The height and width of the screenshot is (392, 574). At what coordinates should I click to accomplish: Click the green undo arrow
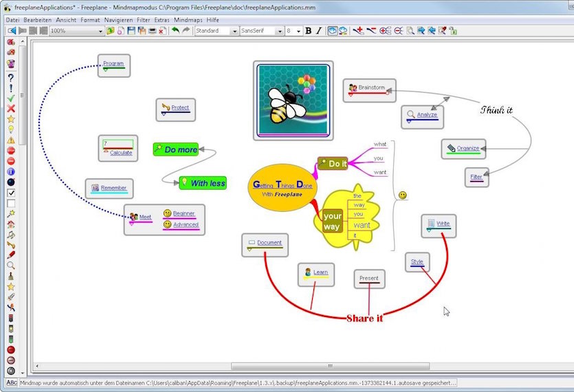[176, 30]
